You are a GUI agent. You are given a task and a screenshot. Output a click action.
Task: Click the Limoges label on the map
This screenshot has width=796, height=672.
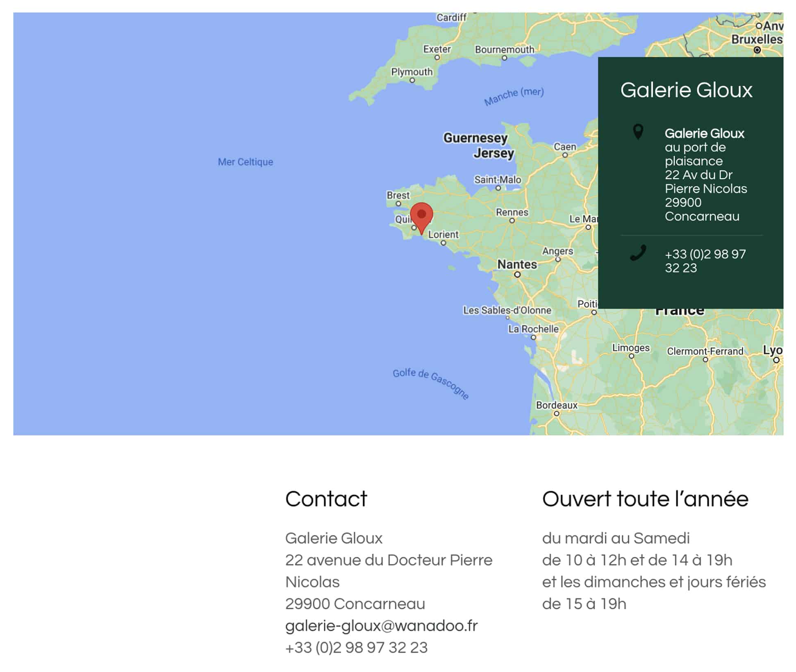(x=631, y=348)
